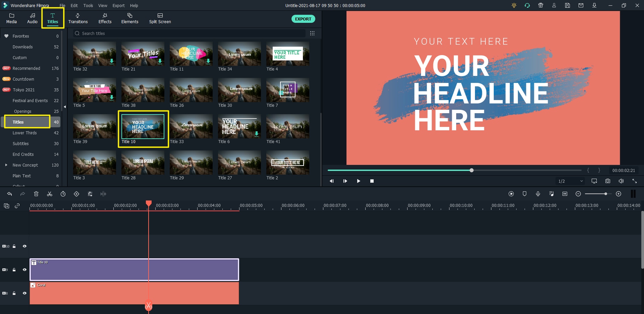Click the add track manager icon

6,206
